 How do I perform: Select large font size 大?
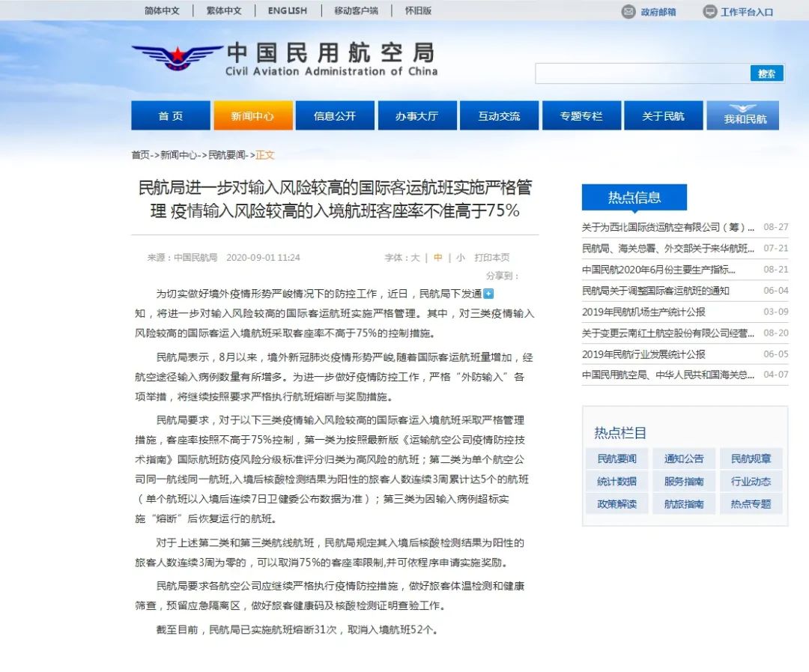[x=415, y=258]
